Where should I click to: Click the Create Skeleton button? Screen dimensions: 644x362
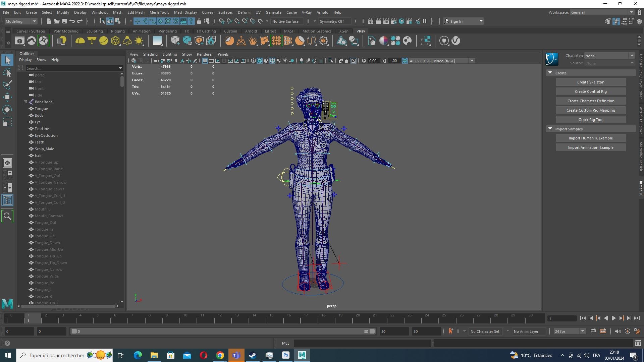click(590, 82)
